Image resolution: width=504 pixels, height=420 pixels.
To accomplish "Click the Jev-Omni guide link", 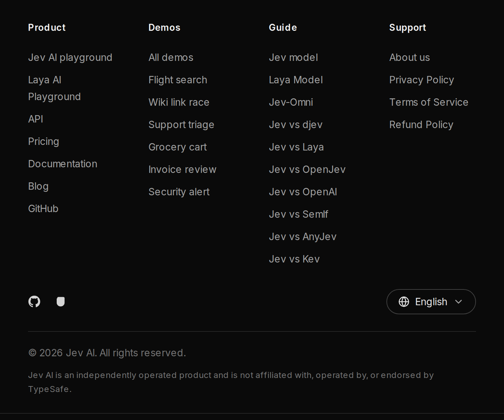I will (291, 102).
